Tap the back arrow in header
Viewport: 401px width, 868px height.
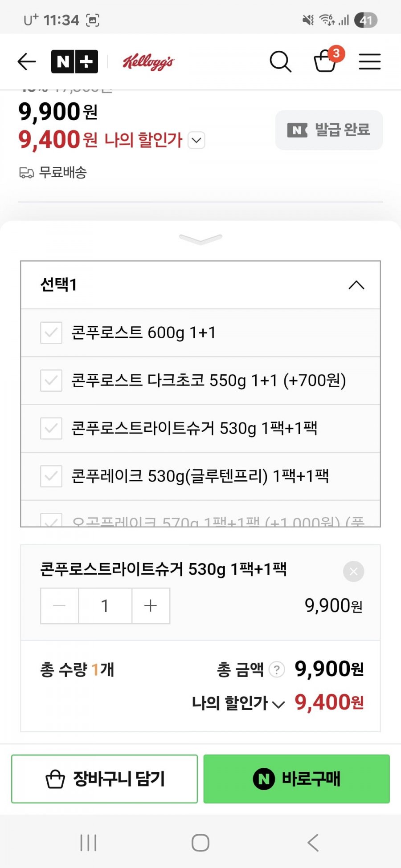click(27, 61)
